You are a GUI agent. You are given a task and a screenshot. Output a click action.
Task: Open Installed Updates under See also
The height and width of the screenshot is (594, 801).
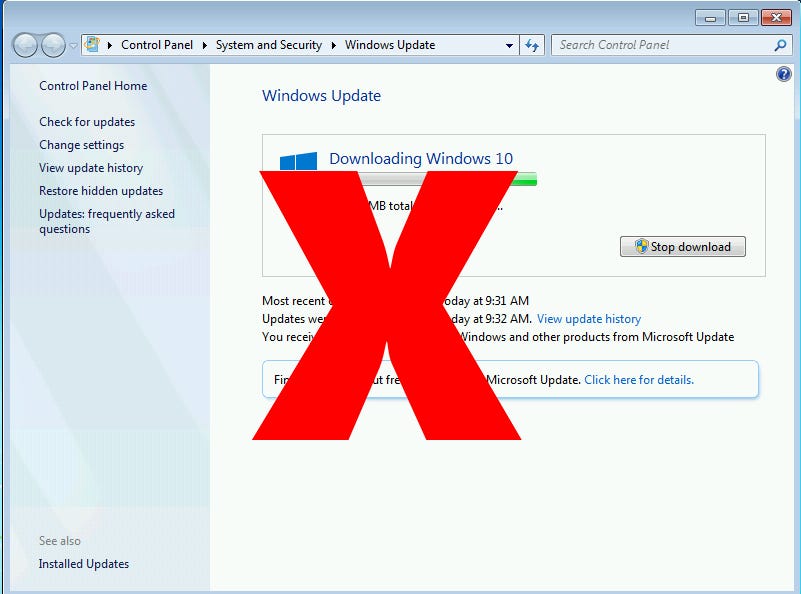tap(84, 563)
